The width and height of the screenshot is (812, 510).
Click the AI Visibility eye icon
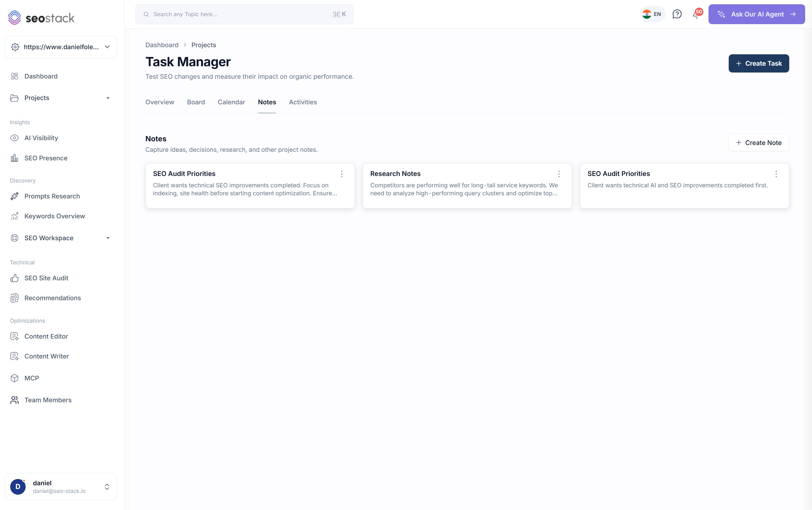coord(14,138)
